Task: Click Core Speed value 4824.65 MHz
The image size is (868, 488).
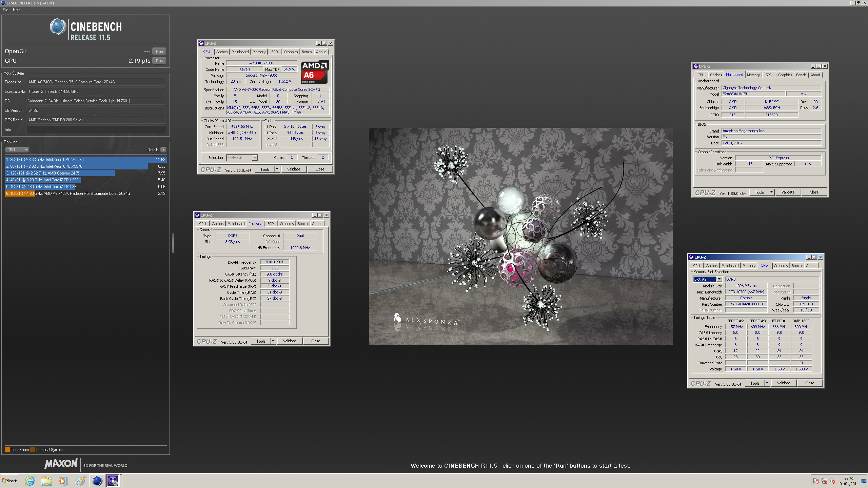Action: 242,127
